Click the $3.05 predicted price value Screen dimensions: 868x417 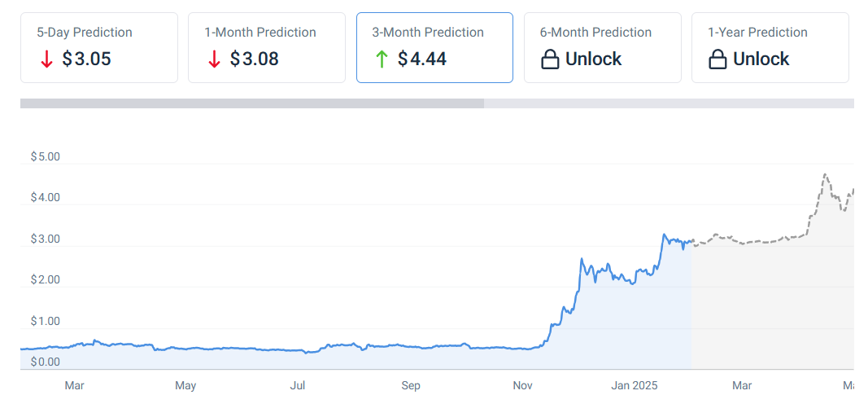(86, 59)
